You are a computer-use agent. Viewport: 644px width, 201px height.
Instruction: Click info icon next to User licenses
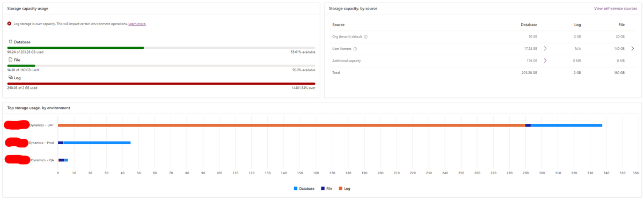[x=355, y=49]
